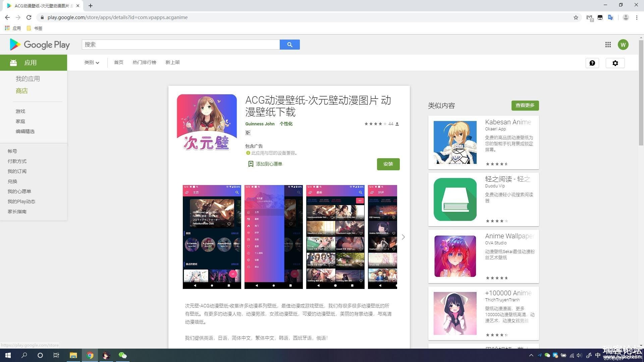This screenshot has width=644, height=362.
Task: Open the 最新 latest screenshot thumbnail
Action: click(335, 237)
